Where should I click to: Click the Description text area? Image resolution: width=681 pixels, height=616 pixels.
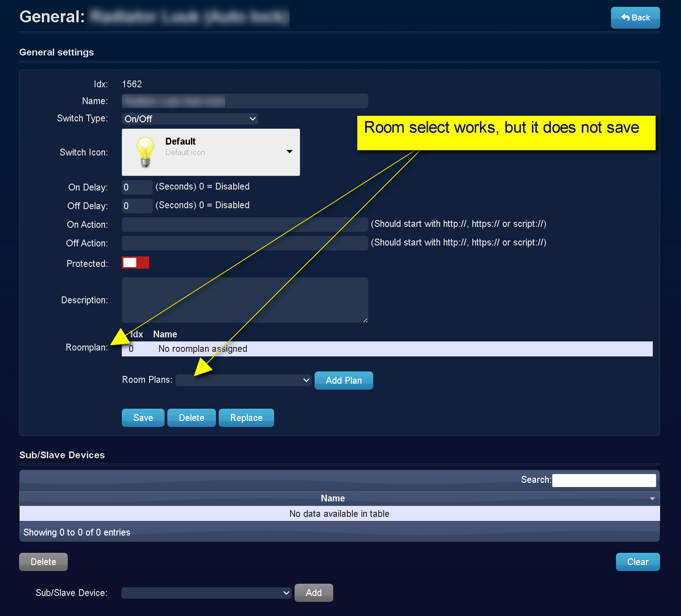tap(245, 300)
